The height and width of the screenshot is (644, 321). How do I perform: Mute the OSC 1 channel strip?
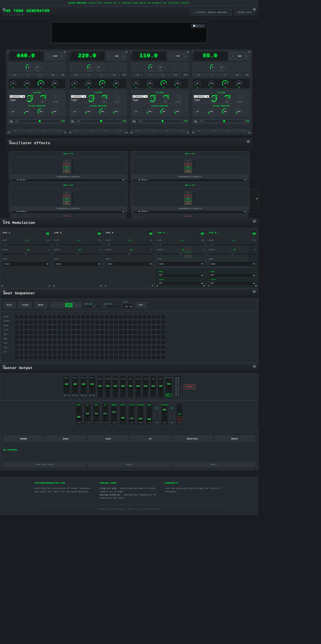point(65,395)
